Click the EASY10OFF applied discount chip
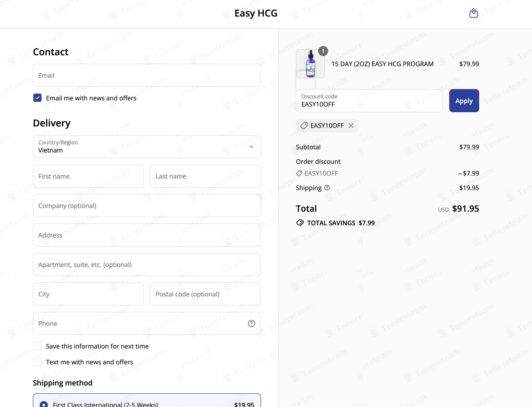Image resolution: width=532 pixels, height=407 pixels. click(x=327, y=126)
